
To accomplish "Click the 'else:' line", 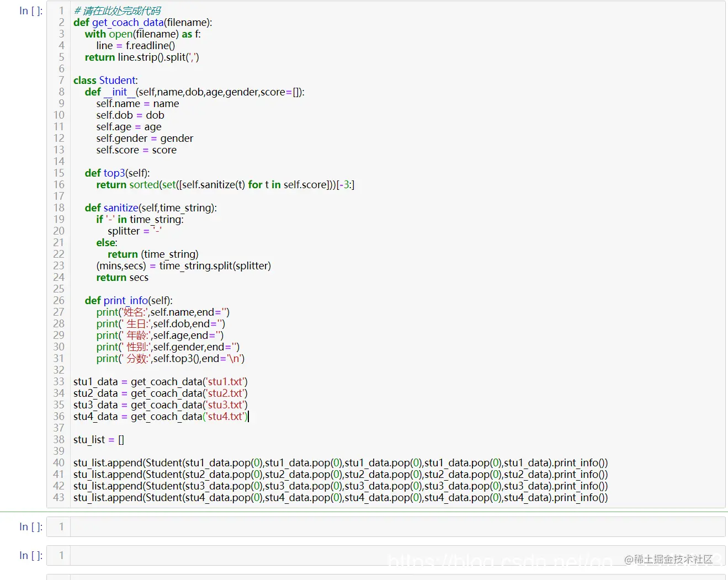I will 107,242.
